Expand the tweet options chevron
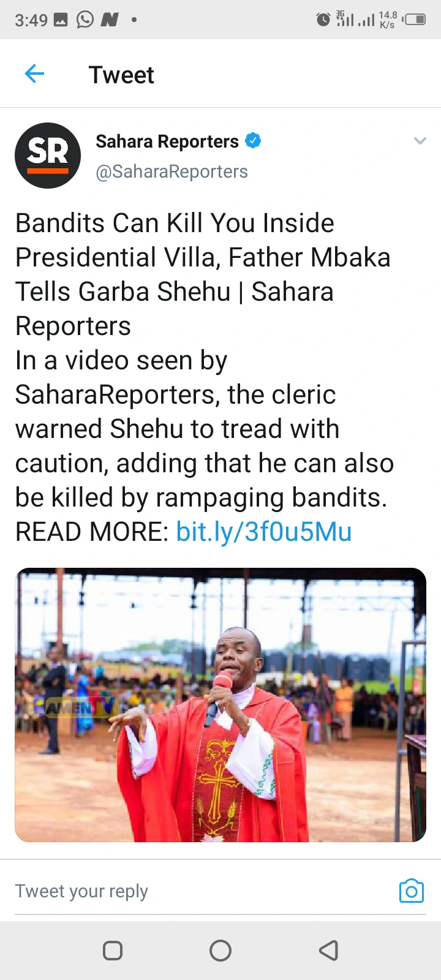The width and height of the screenshot is (441, 980). [x=420, y=141]
